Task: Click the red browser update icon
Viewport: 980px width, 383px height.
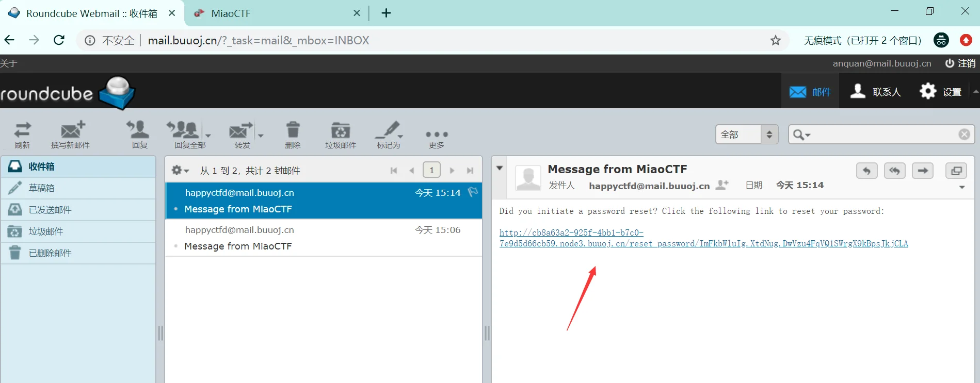Action: pyautogui.click(x=966, y=40)
